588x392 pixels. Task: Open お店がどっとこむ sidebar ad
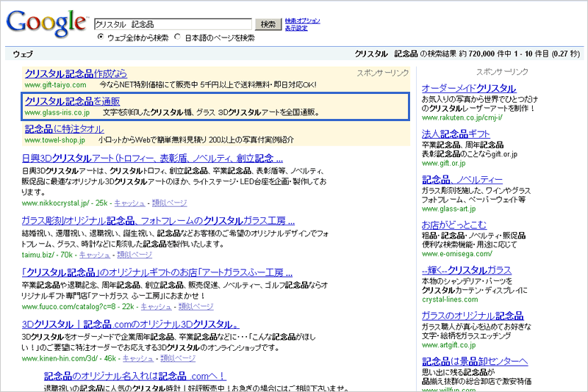point(455,225)
